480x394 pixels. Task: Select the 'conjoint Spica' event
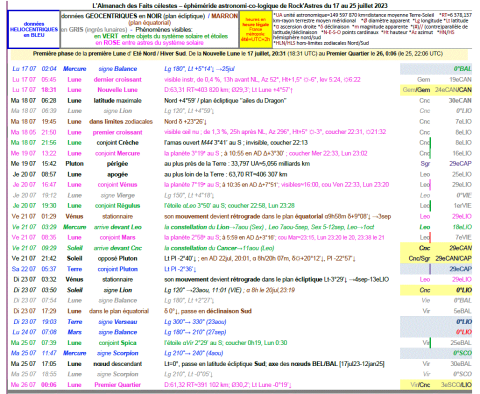pyautogui.click(x=117, y=343)
